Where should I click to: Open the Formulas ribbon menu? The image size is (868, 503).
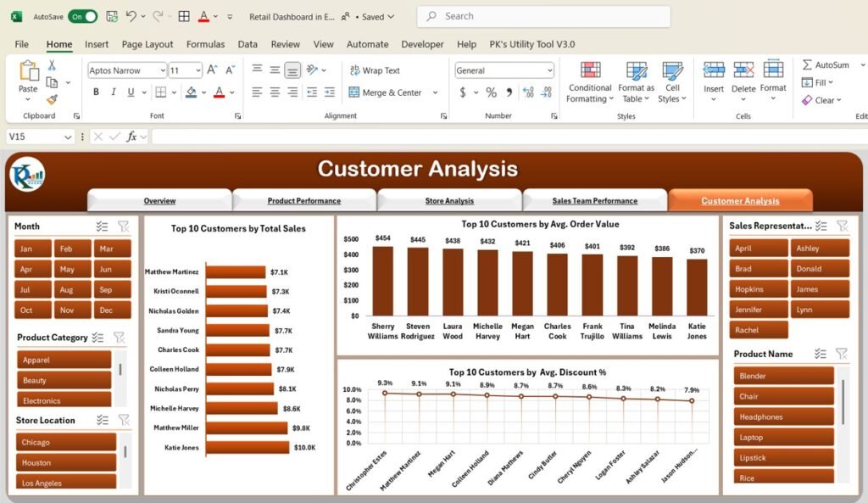pos(205,44)
